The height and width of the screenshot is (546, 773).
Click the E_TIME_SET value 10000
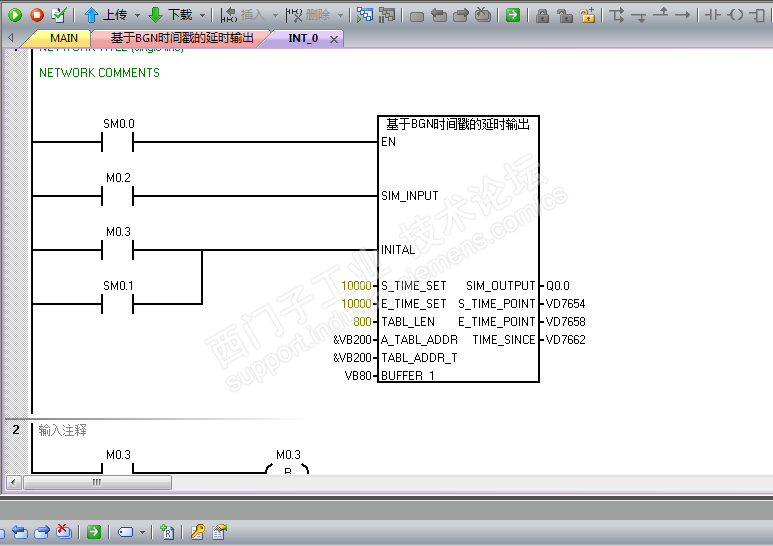[x=356, y=304]
